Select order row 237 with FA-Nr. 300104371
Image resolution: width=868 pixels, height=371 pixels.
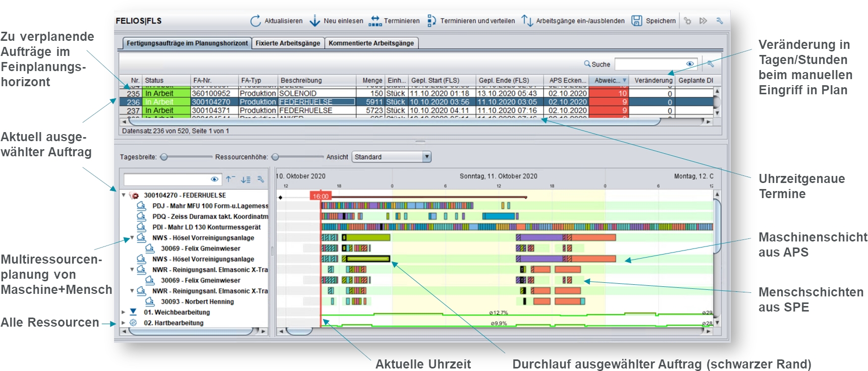pos(417,110)
